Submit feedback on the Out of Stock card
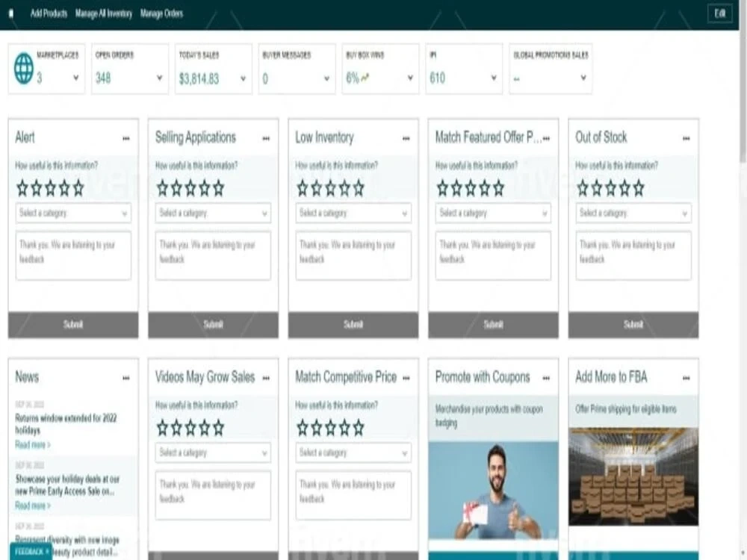Screen dimensions: 747x560 click(633, 325)
